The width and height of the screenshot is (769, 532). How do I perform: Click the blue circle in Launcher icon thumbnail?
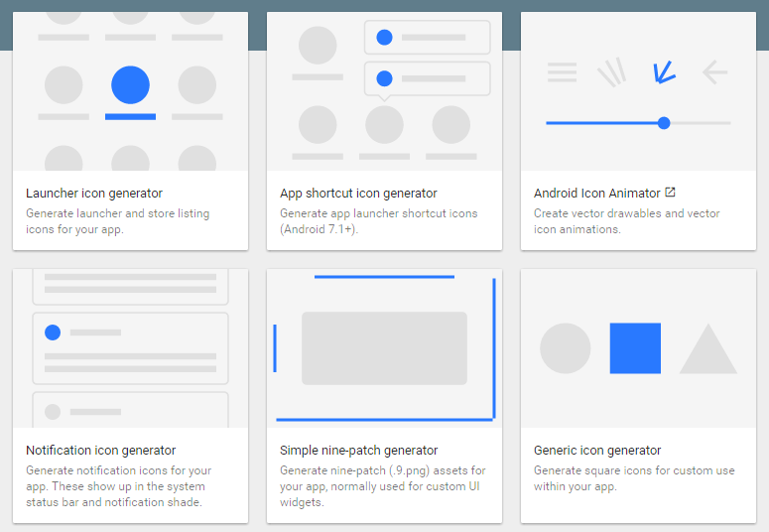(130, 85)
